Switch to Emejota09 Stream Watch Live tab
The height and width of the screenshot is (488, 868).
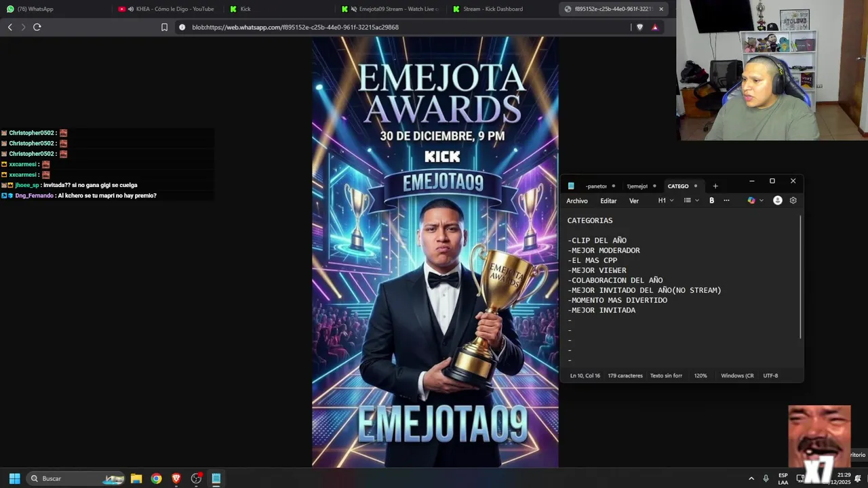390,9
